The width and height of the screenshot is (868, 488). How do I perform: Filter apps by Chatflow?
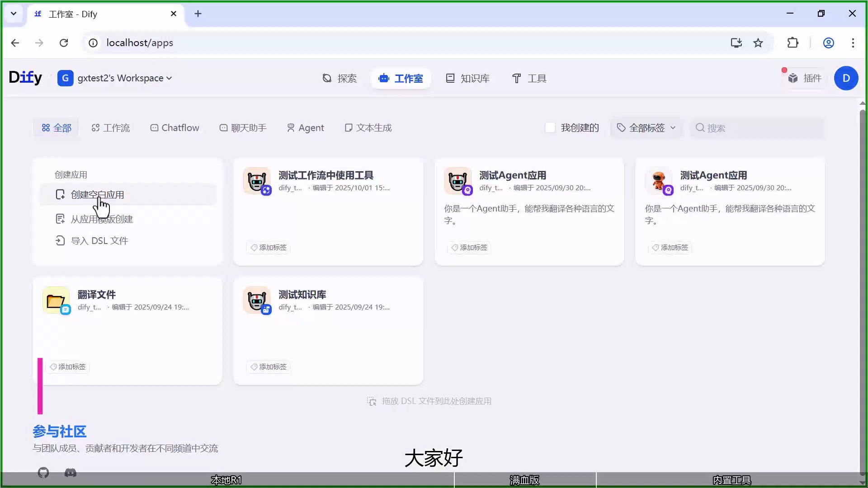click(x=175, y=128)
